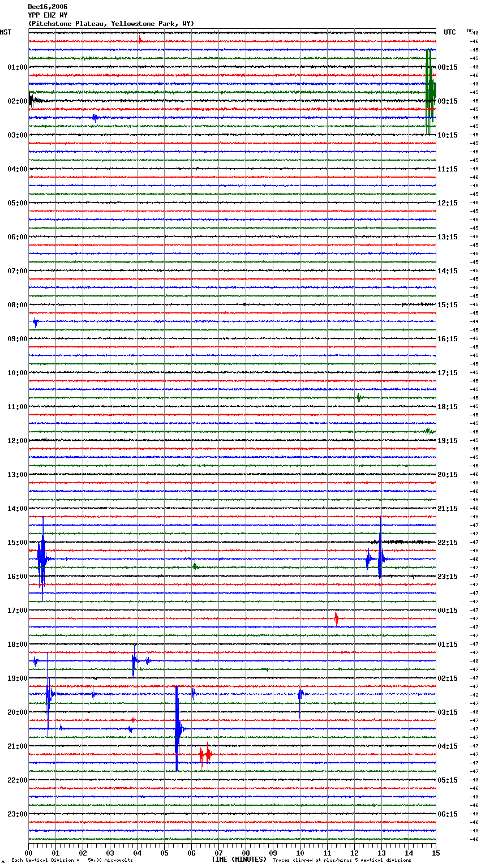
Task: Click the 10:15 UTC time label
Action: tap(448, 135)
